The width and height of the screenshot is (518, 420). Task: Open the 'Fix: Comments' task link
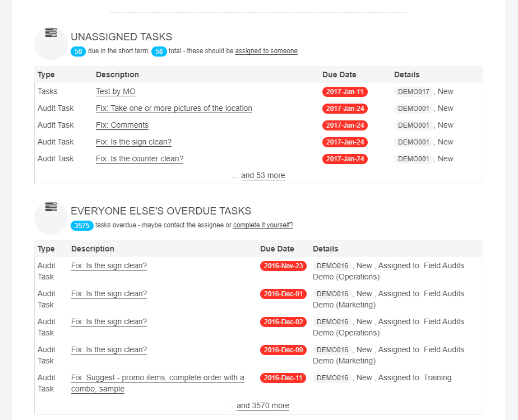[x=122, y=125]
